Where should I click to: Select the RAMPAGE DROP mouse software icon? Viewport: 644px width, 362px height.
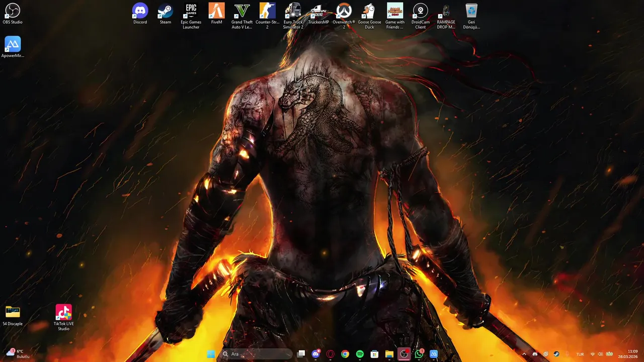(446, 16)
